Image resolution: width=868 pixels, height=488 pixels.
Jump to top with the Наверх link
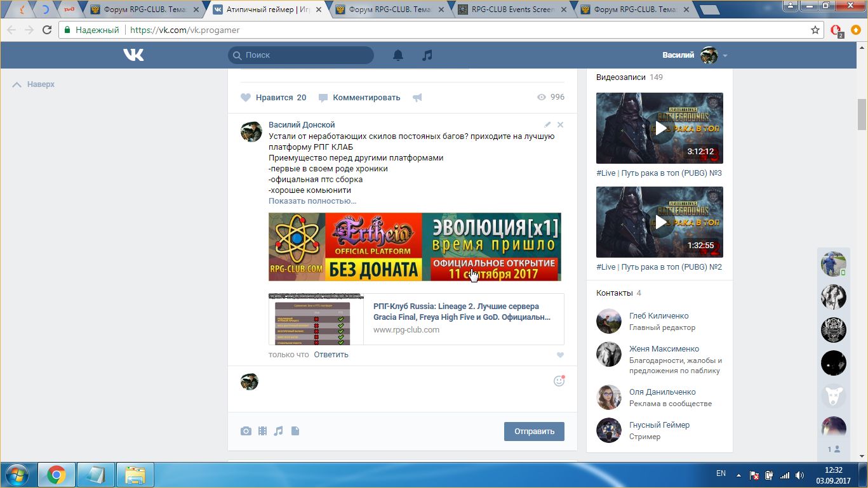point(34,84)
